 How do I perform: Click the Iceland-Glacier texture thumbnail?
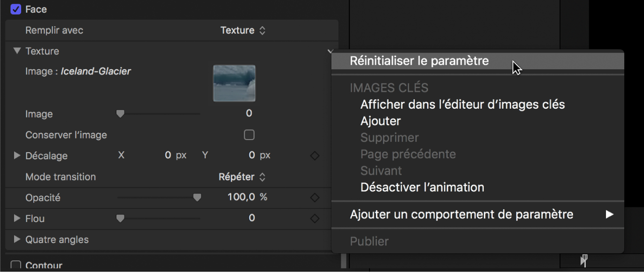pos(234,83)
